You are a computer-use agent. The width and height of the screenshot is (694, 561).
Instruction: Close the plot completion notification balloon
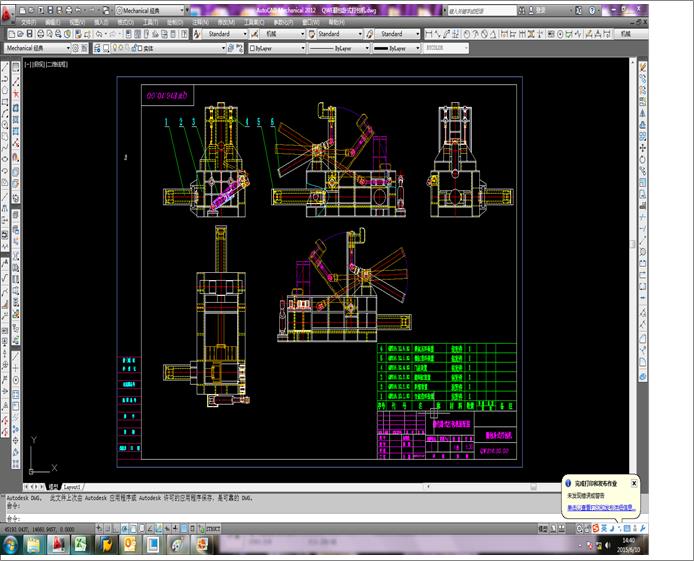[634, 482]
